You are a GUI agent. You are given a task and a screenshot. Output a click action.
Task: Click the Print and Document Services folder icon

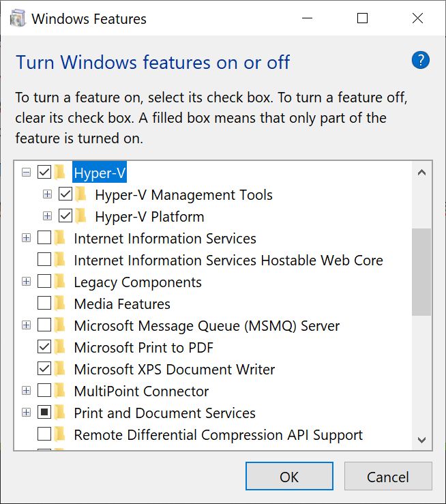59,413
